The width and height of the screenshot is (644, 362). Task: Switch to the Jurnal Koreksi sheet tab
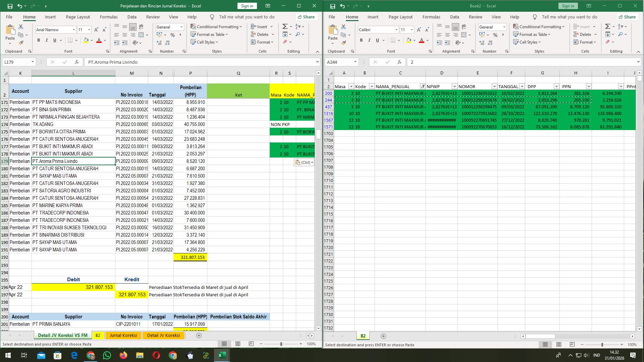(x=123, y=335)
